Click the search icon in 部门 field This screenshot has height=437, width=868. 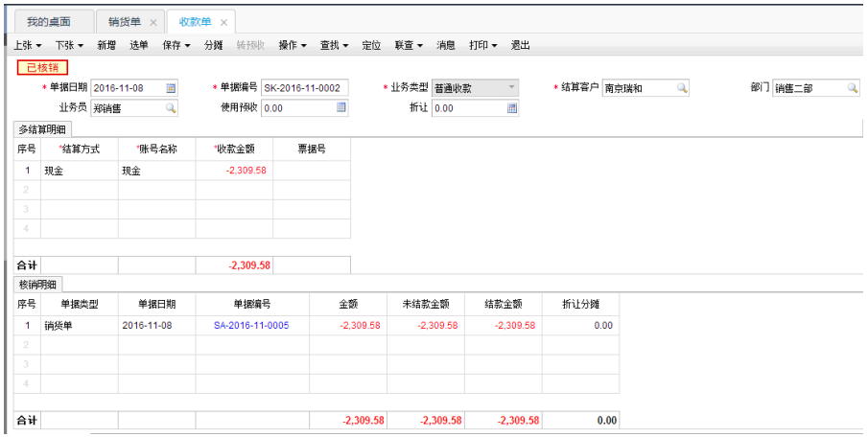(x=852, y=88)
